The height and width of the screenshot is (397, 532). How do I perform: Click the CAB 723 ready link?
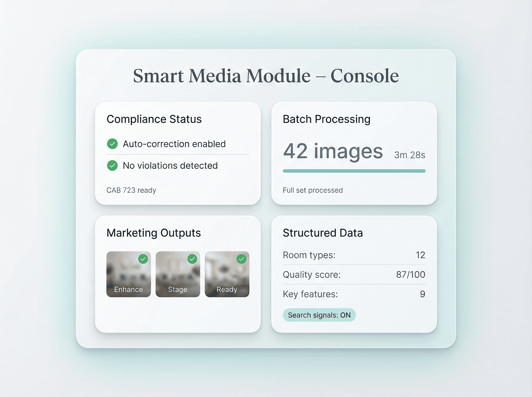click(131, 190)
